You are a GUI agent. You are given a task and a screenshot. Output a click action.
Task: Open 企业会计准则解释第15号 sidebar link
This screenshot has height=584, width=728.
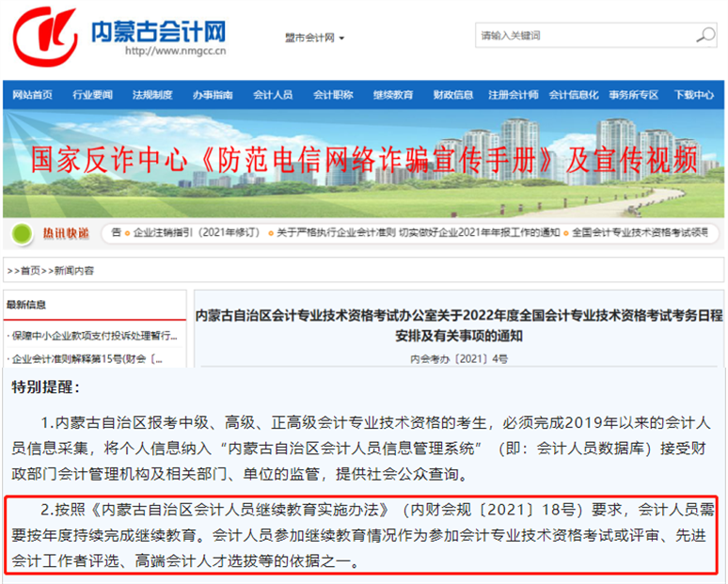click(92, 358)
